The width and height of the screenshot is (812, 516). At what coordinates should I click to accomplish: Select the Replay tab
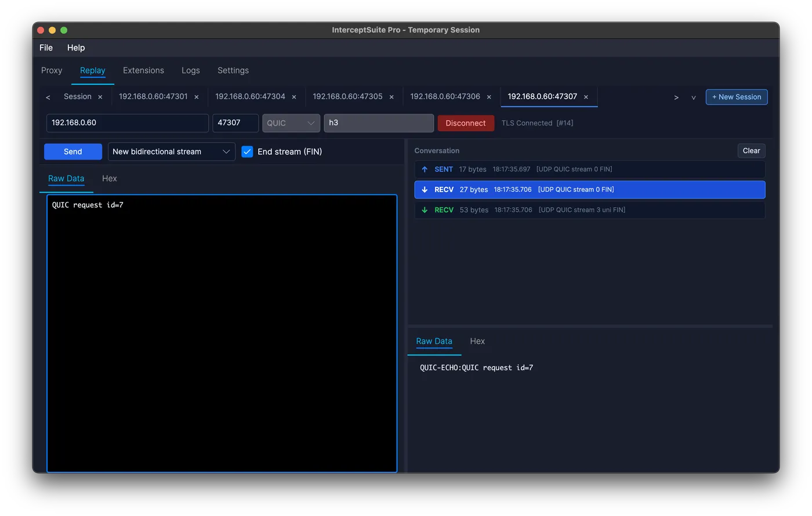(x=93, y=70)
